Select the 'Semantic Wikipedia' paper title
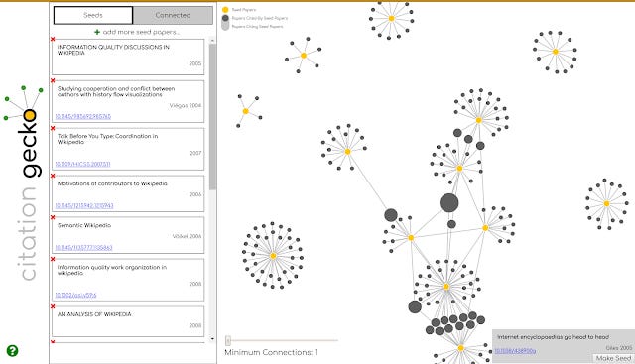Viewport: 635px width, 364px height. click(x=83, y=225)
